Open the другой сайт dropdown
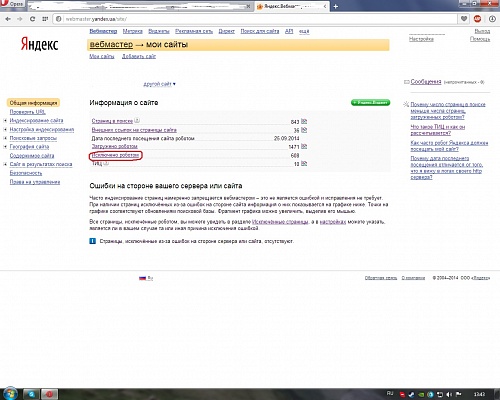500x400 pixels. point(159,84)
